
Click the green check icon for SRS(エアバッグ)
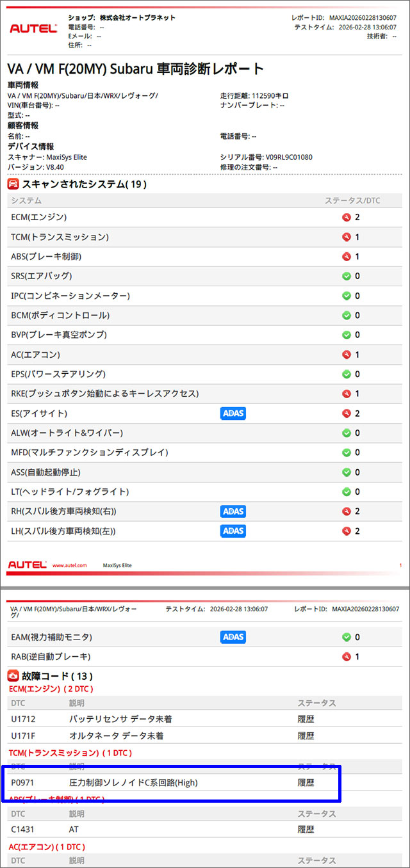347,276
